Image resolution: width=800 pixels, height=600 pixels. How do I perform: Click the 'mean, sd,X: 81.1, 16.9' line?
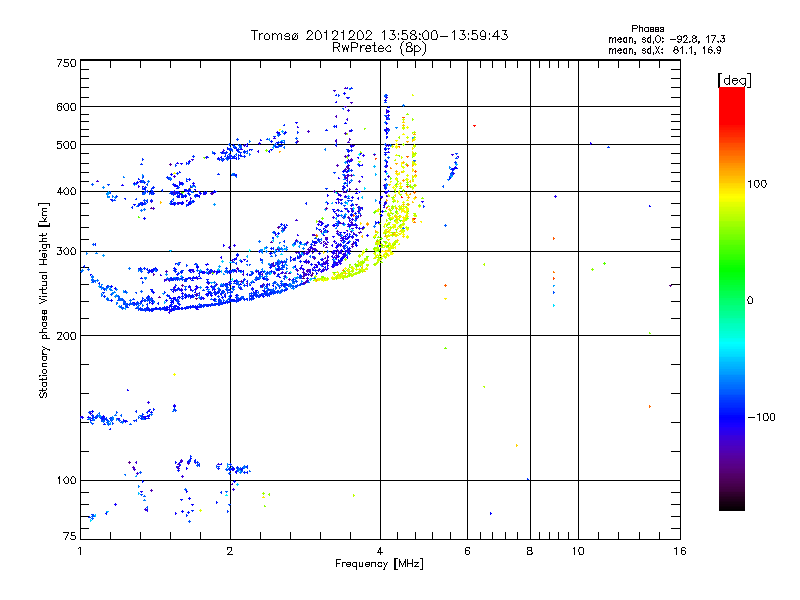pyautogui.click(x=664, y=50)
